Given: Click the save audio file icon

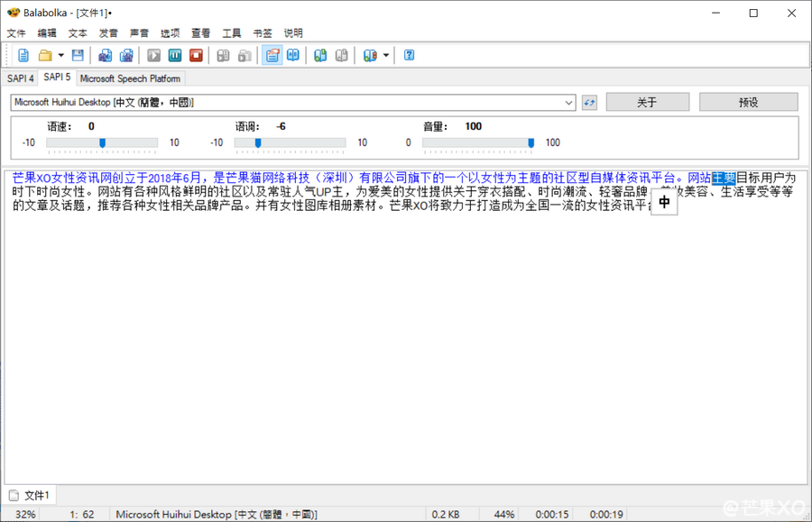Looking at the screenshot, I should click(106, 55).
